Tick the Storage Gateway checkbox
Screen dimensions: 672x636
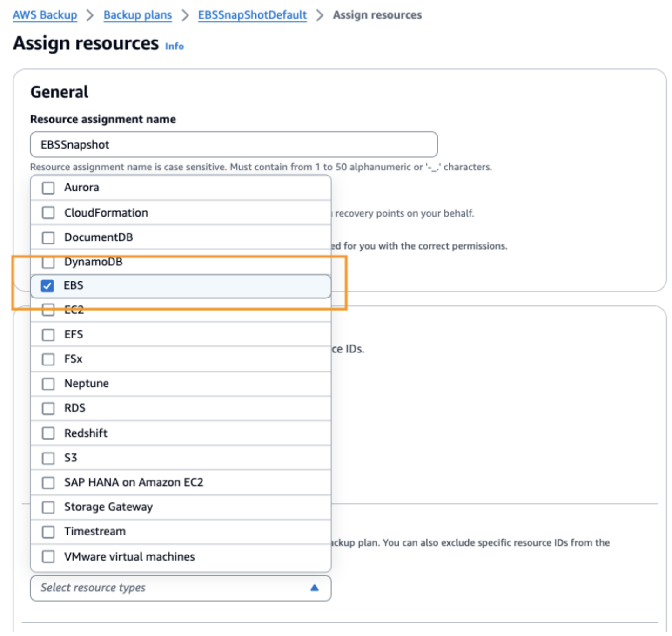pyautogui.click(x=48, y=507)
